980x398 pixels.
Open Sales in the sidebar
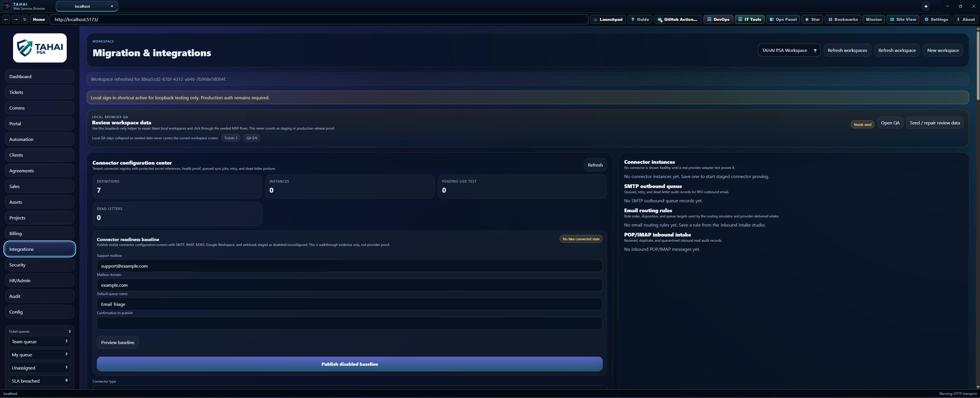tap(40, 186)
